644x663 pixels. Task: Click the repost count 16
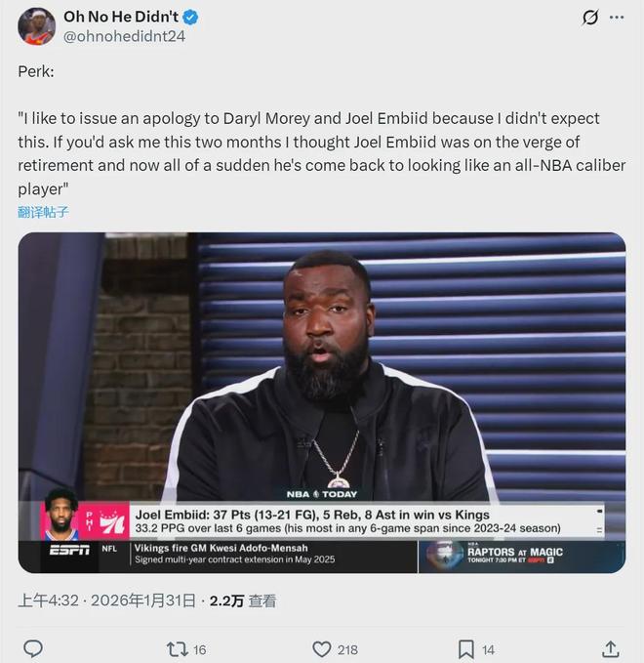199,649
